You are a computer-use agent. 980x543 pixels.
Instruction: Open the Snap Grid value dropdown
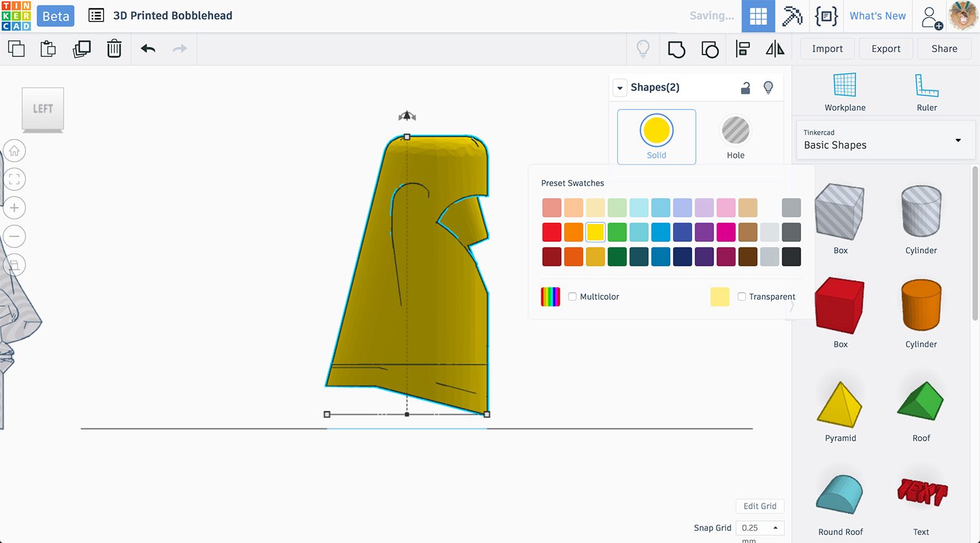[759, 528]
